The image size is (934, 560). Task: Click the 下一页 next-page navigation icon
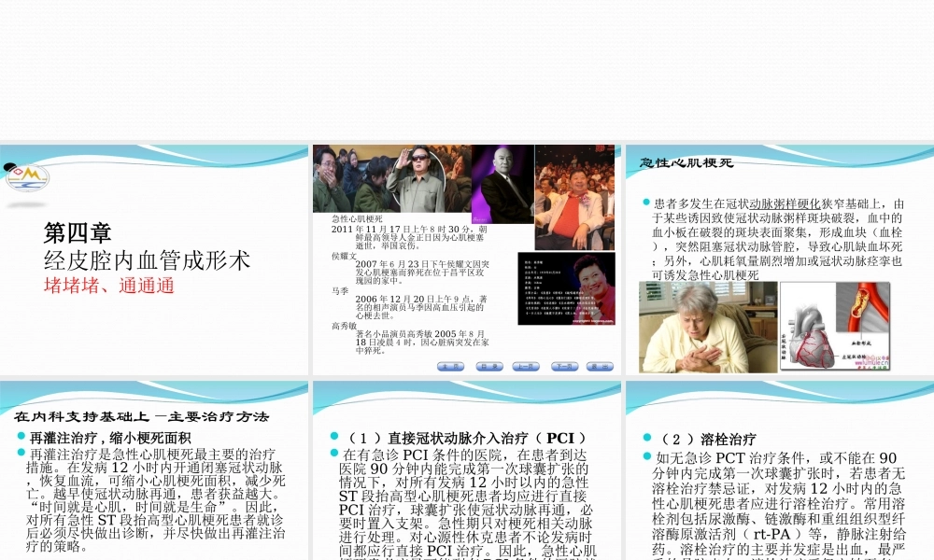coord(565,364)
